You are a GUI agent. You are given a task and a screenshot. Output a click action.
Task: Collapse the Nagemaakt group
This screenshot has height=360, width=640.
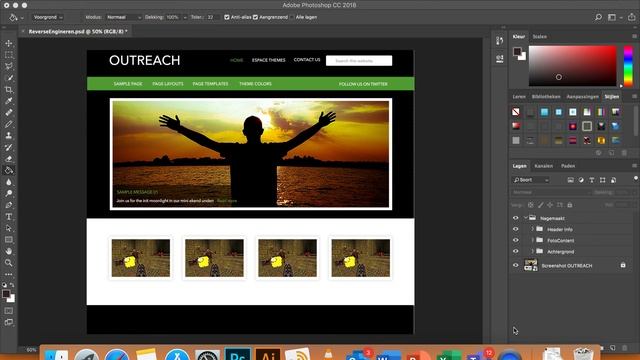pos(526,218)
